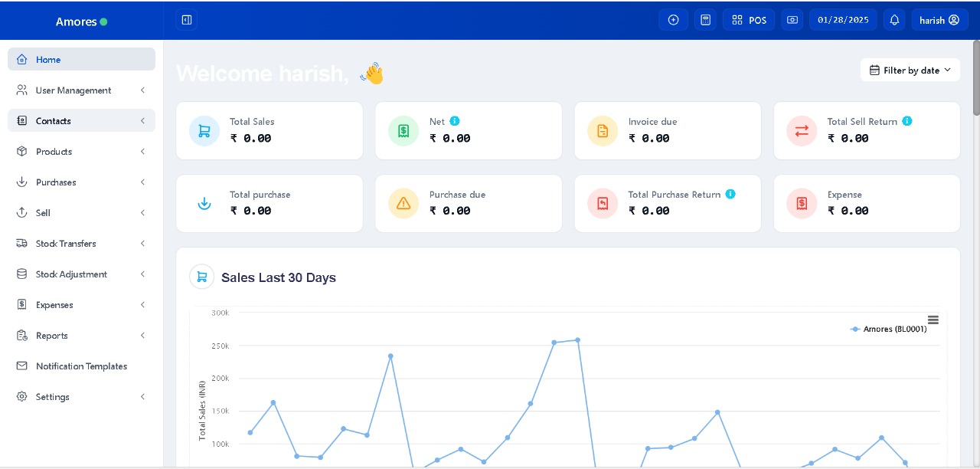Screen dimensions: 980x469
Task: Click the Total purchase download icon
Action: 204,203
